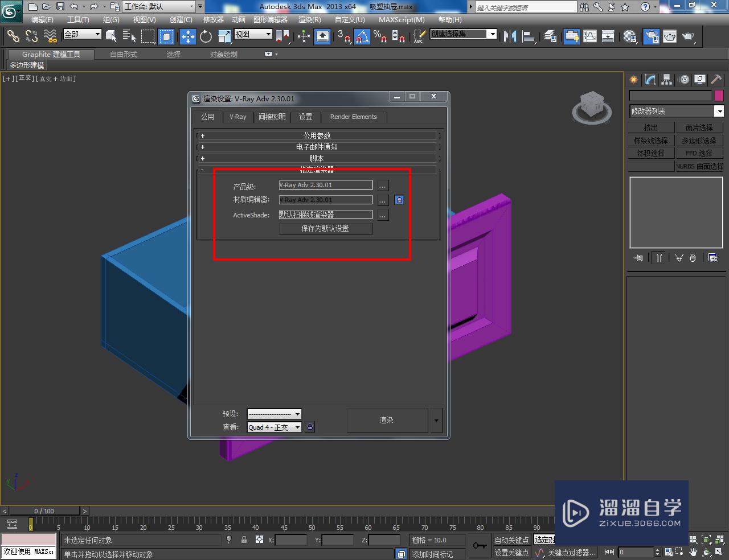Activate Select and Rotate tool
Viewport: 729px width, 560px height.
pyautogui.click(x=206, y=36)
